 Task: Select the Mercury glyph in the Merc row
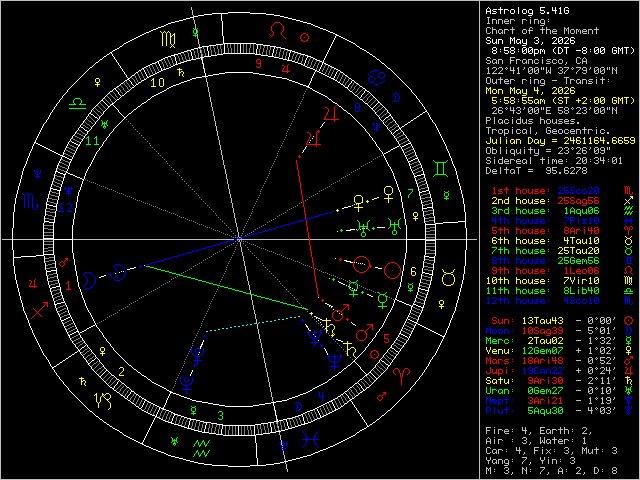point(629,341)
